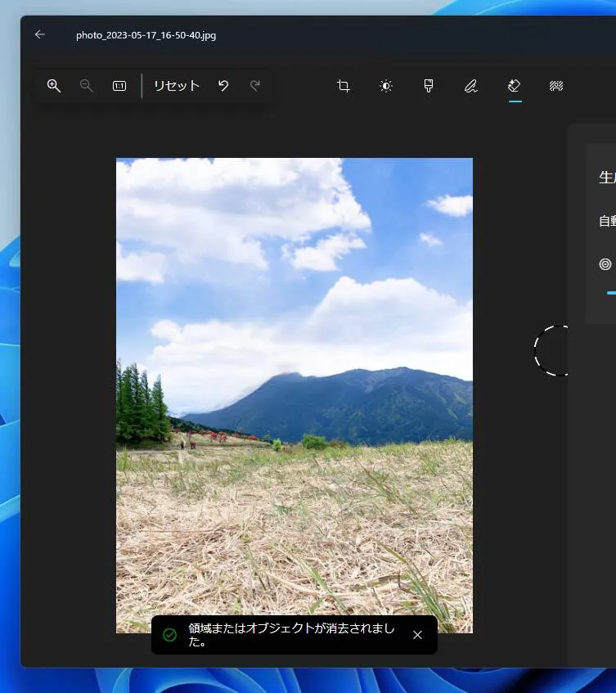Screen dimensions: 616x693
Task: Click the brush size target icon
Action: (605, 264)
